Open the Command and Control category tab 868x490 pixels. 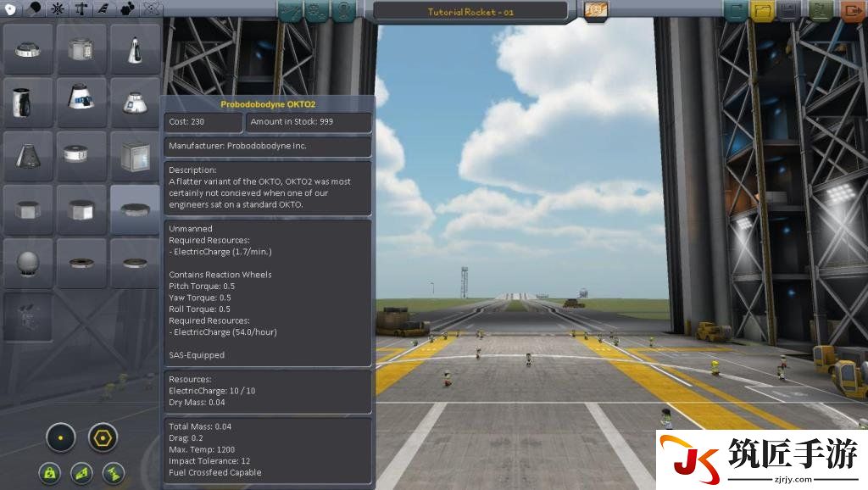click(58, 8)
